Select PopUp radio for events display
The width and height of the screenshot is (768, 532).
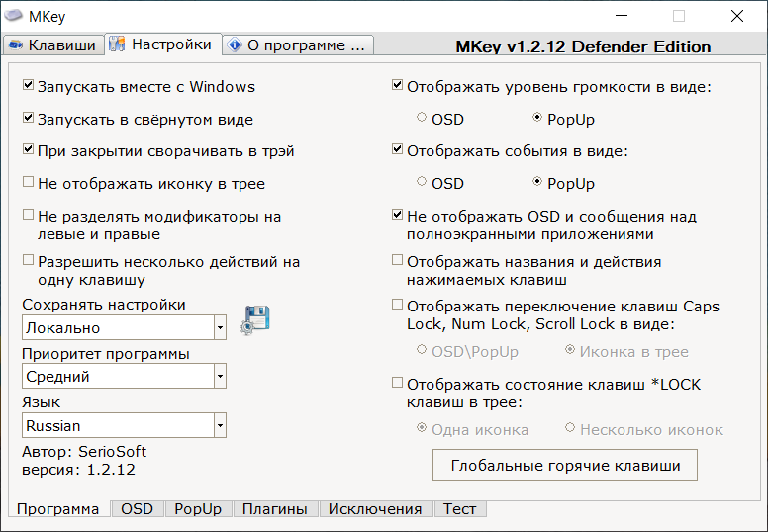click(537, 181)
